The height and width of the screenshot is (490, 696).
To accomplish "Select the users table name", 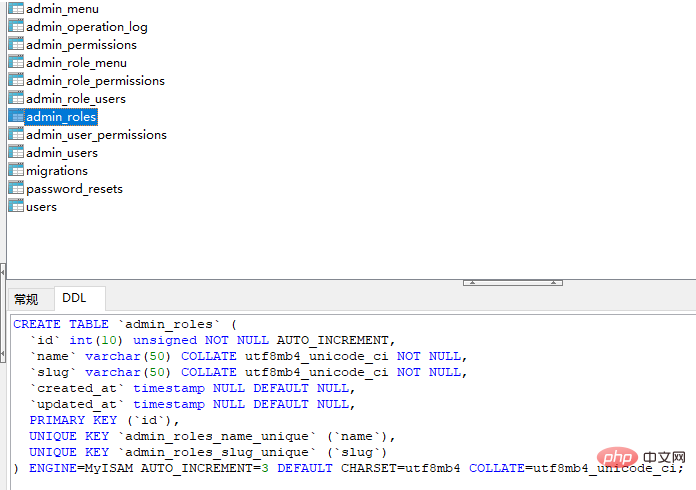I will [41, 207].
